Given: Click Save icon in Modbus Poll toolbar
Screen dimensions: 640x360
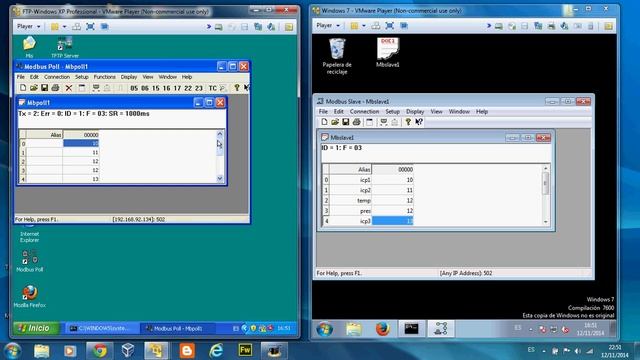Looking at the screenshot, I should [44, 88].
